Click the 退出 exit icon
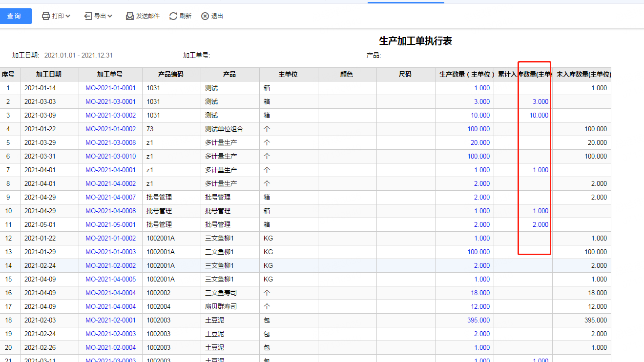Screen dimensions: 644x362 (205, 16)
